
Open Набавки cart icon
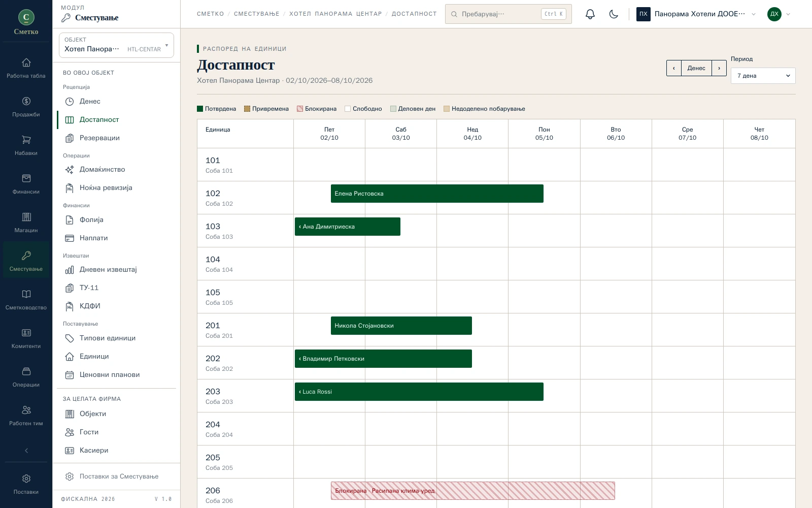point(26,146)
